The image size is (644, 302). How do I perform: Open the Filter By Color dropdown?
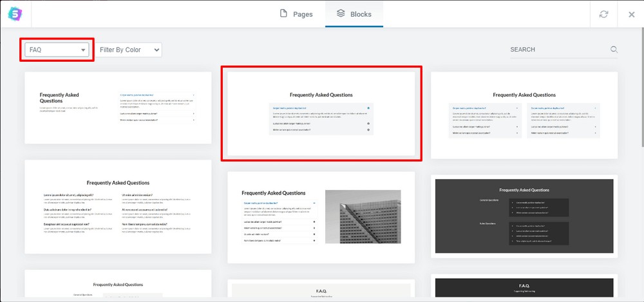pos(129,50)
